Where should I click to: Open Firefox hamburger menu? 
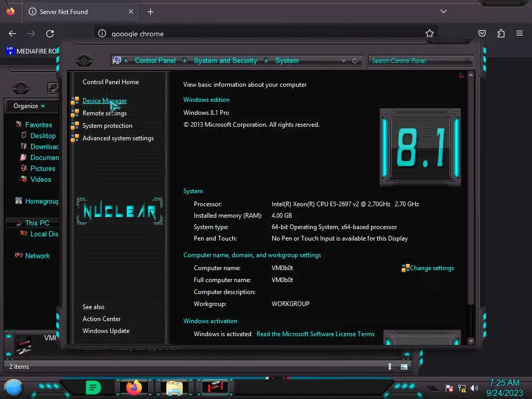click(x=520, y=33)
